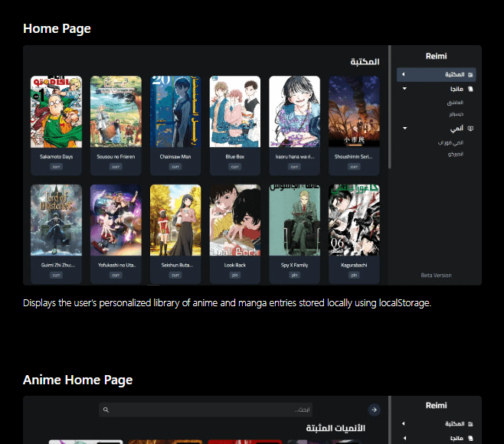Open the Guimi Zhi Zhu cover
This screenshot has height=444, width=504.
point(56,220)
